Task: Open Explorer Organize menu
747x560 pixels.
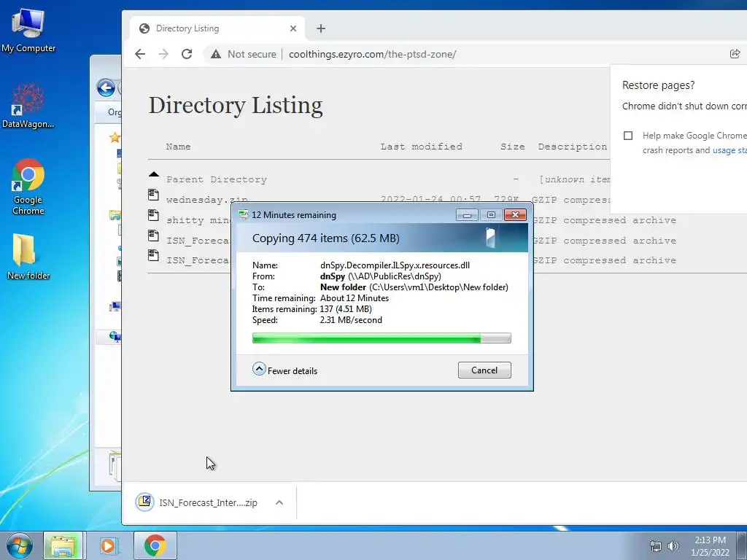Action: coord(115,112)
